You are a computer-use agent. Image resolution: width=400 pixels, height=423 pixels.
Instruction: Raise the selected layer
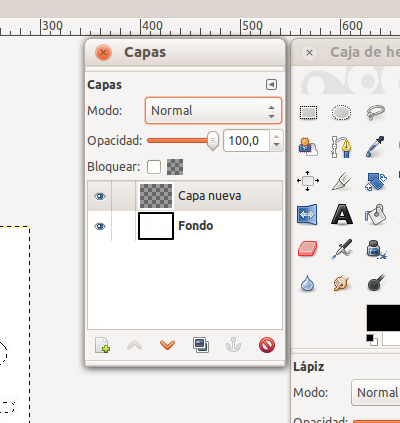click(135, 345)
